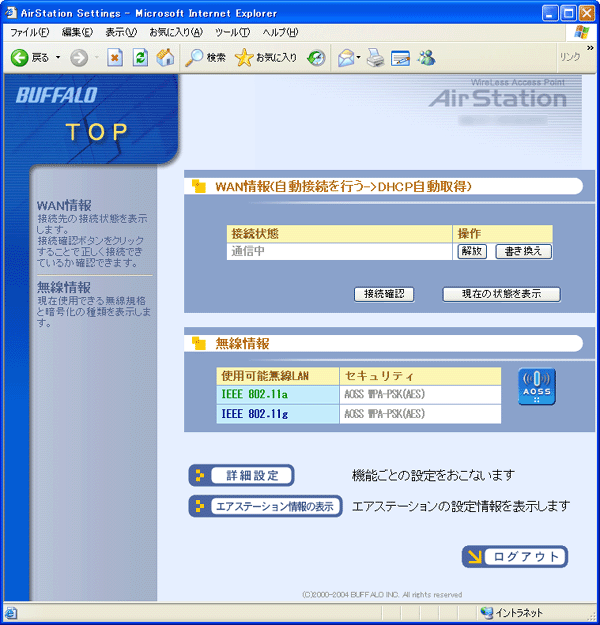Click the エアステーション情報の表示 button
600x625 pixels.
coord(266,506)
